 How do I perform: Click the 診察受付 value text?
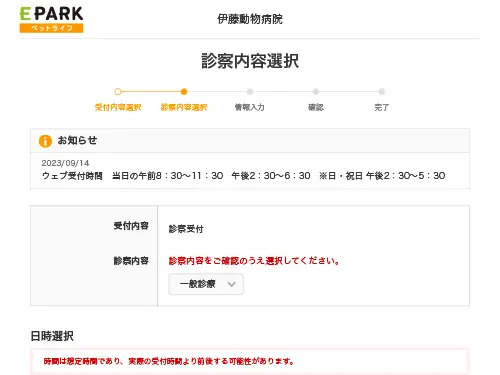click(x=186, y=229)
